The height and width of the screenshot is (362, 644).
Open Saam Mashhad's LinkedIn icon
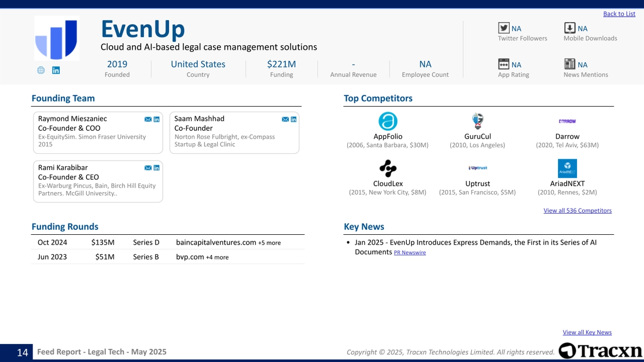tap(294, 119)
